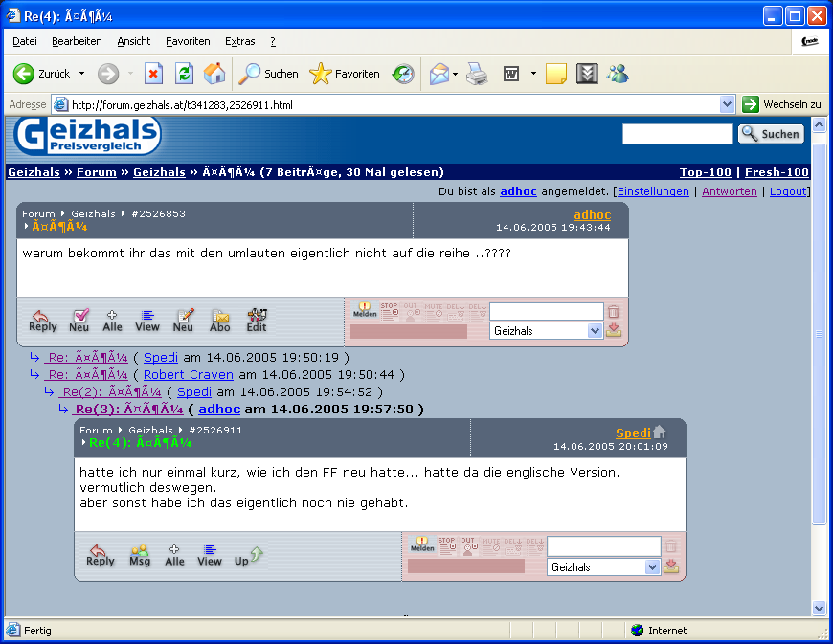Open the Favoriten star toolbar button
The width and height of the screenshot is (833, 644).
pyautogui.click(x=345, y=74)
